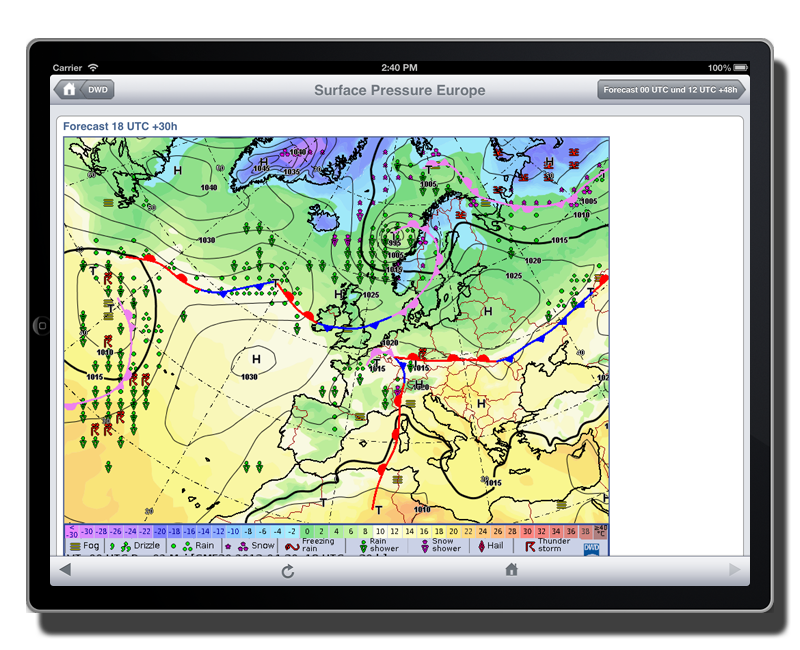Tap the 1030 high pressure center over Atlantic
Viewport: 800px width, 650px height.
tap(254, 366)
